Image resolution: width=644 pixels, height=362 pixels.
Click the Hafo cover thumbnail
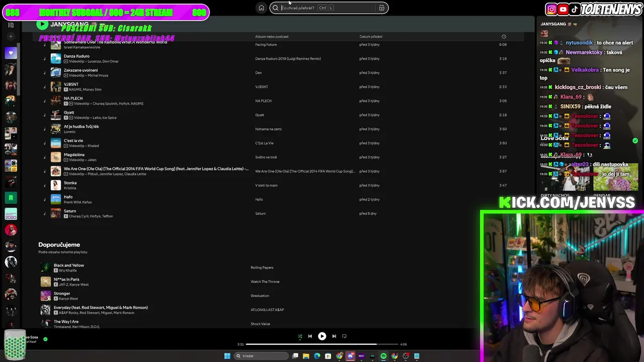click(56, 200)
